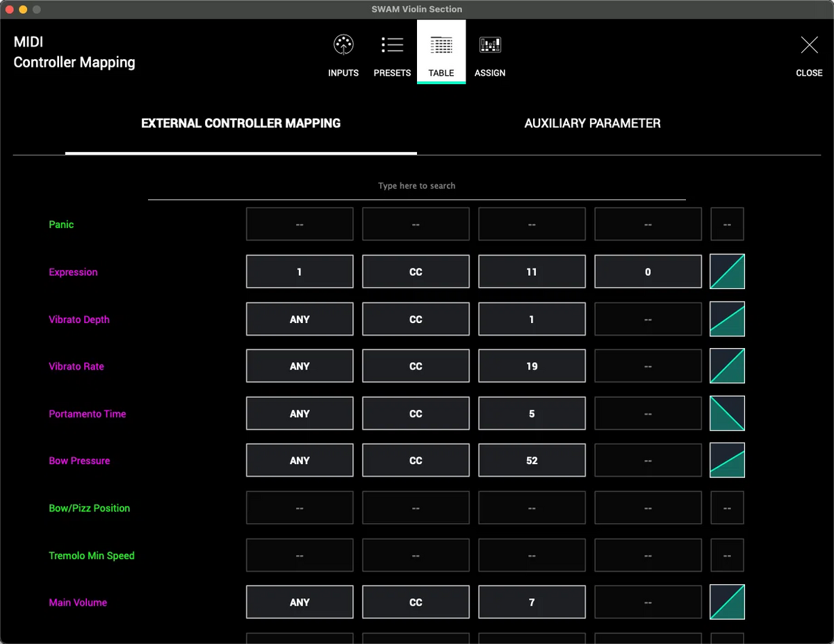Enable mapping for Bow/Pizz Position

pyautogui.click(x=300, y=508)
